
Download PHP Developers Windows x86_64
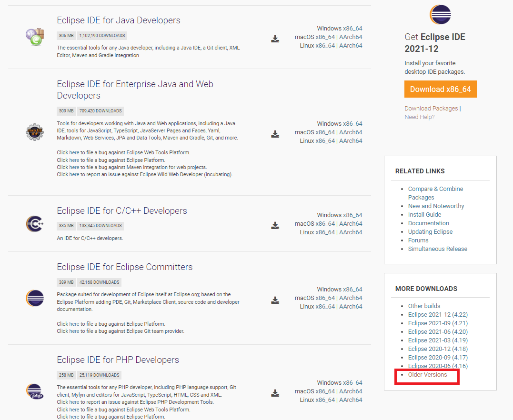[352, 383]
